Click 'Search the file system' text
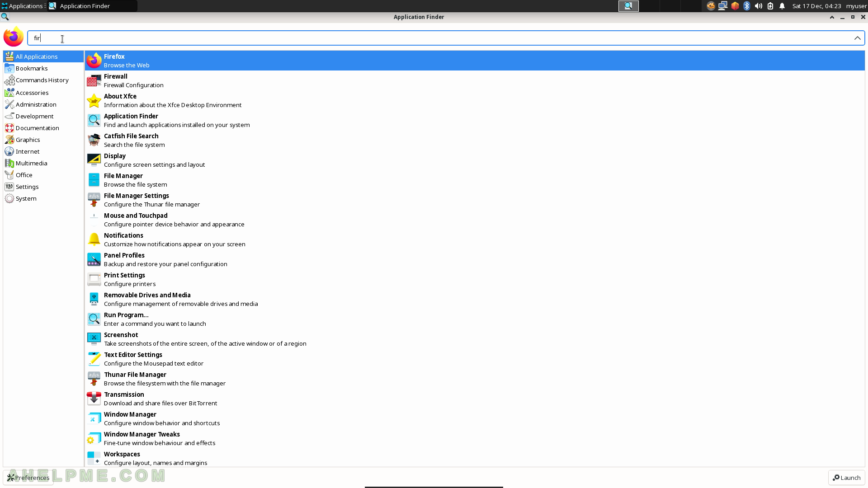The image size is (868, 488). point(134,145)
